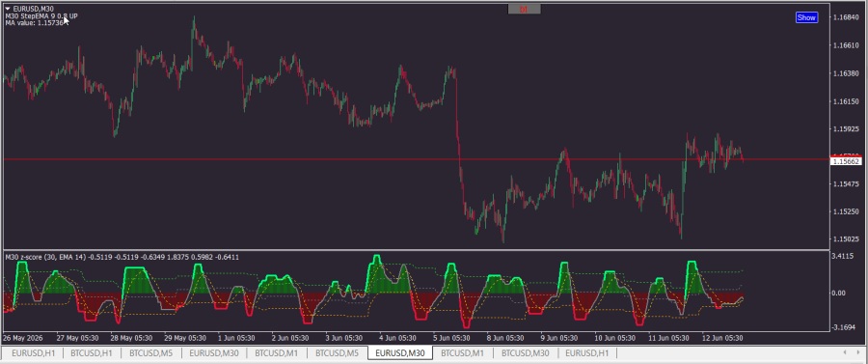Open BTCUSD,M1 tab left of BTCUSD,M30 tab
This screenshot has height=364, width=868.
[463, 353]
